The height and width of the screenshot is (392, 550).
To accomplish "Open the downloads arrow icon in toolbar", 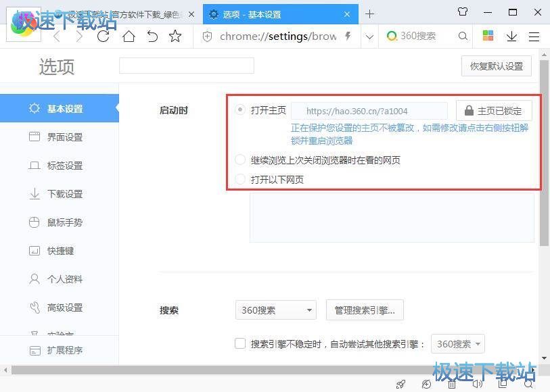I will (511, 36).
